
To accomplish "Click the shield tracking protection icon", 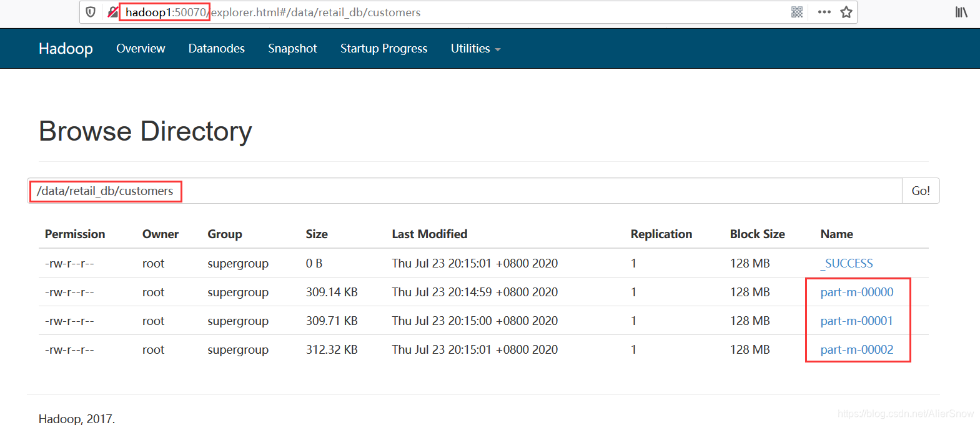I will coord(91,12).
